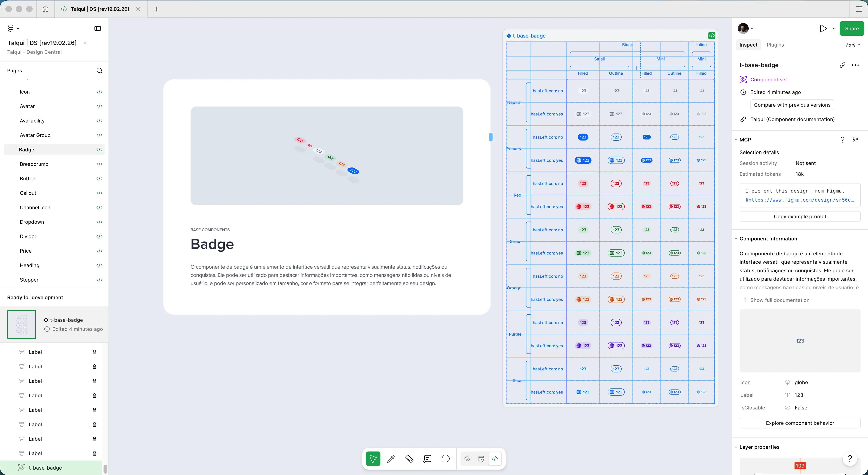Screen dimensions: 868x475
Task: Open present options dropdown arrow
Action: (x=834, y=29)
